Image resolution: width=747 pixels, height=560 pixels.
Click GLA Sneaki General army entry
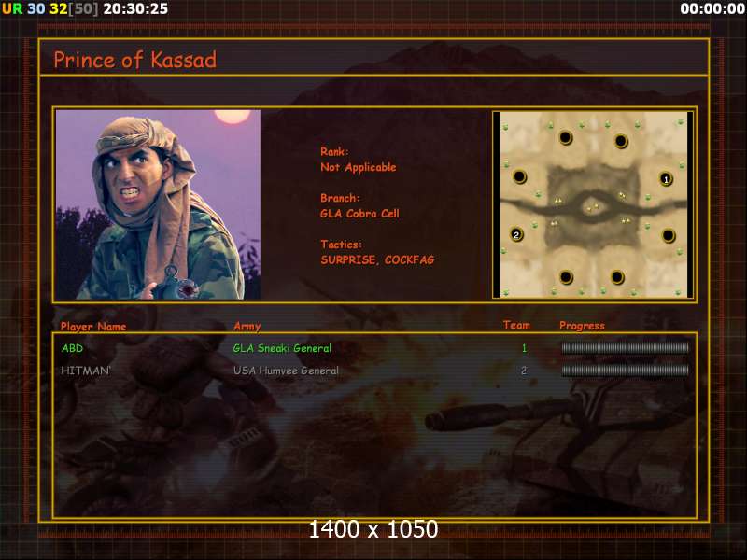pos(282,348)
